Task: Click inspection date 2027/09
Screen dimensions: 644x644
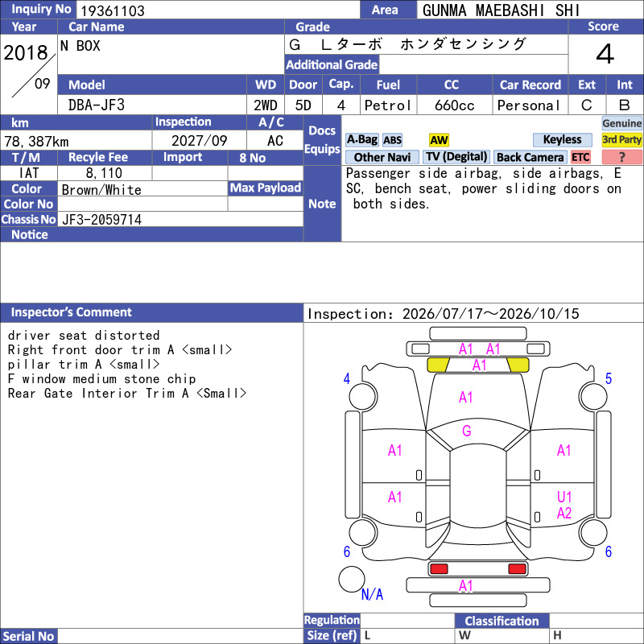Action: click(199, 140)
